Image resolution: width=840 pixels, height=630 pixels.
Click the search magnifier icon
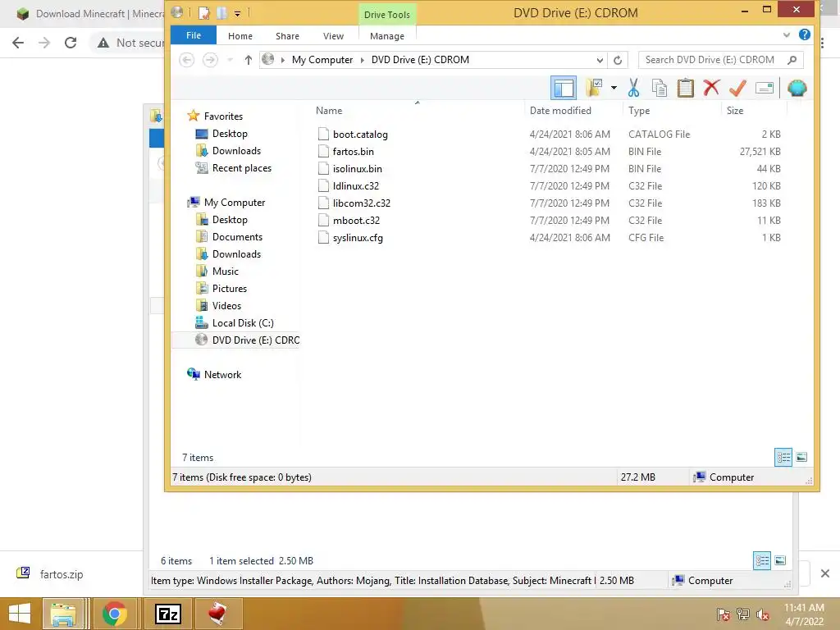[x=792, y=59]
